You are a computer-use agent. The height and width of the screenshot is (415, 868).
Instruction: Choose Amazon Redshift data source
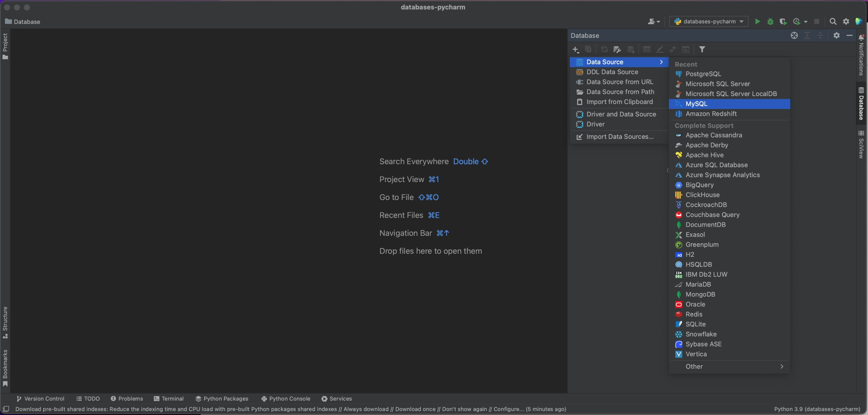[729, 114]
